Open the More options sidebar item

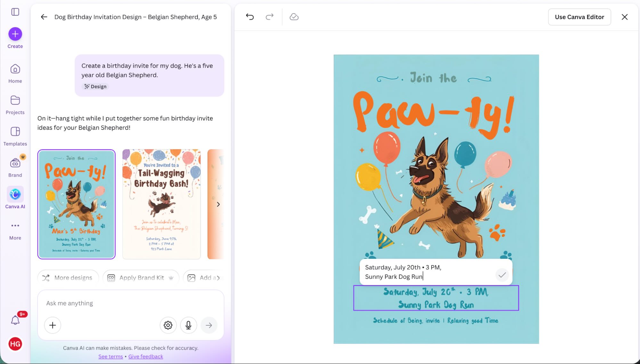[15, 226]
